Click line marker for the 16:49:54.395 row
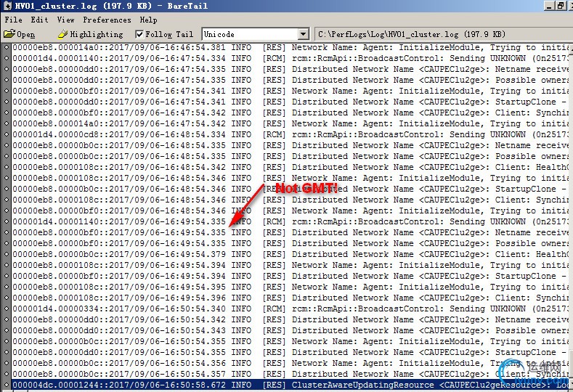Screen dimensions: 573x392 7,287
